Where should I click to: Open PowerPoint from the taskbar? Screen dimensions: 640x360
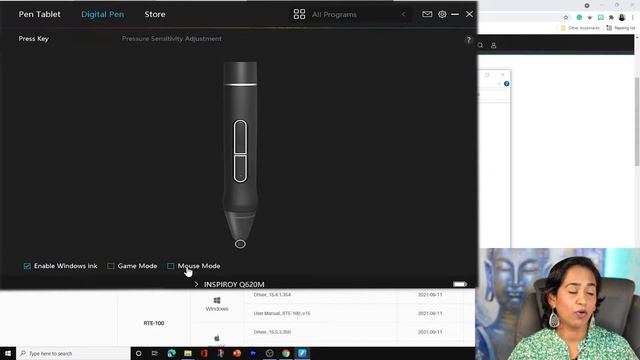pos(237,353)
